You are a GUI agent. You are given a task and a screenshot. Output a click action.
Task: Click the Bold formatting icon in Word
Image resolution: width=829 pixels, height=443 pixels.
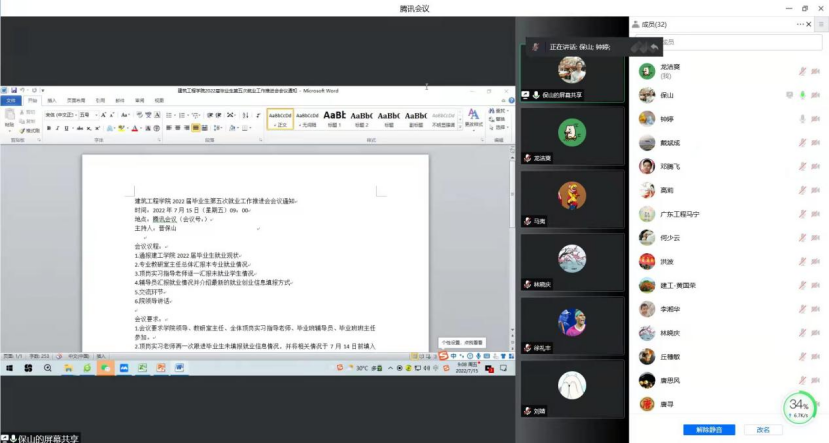click(x=49, y=128)
